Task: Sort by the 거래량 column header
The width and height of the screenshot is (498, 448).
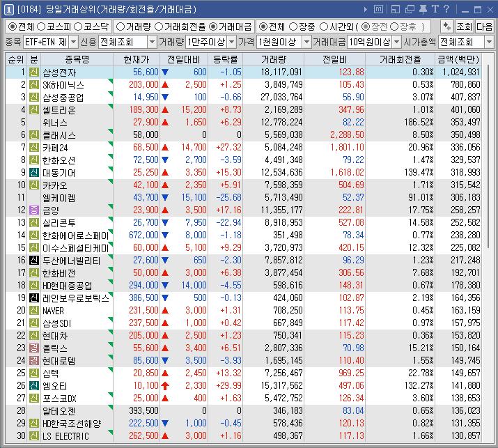Action: coord(274,59)
